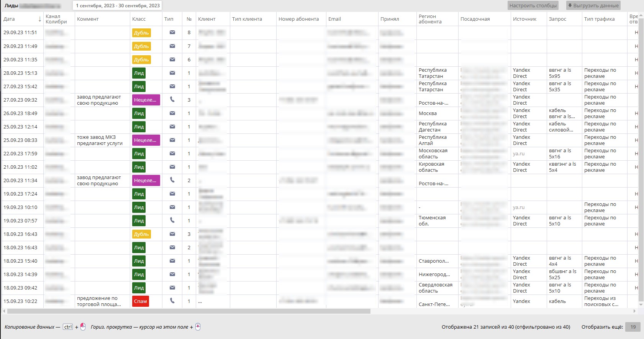The width and height of the screenshot is (644, 339).
Task: Open the date range picker for September 2023
Action: (118, 6)
